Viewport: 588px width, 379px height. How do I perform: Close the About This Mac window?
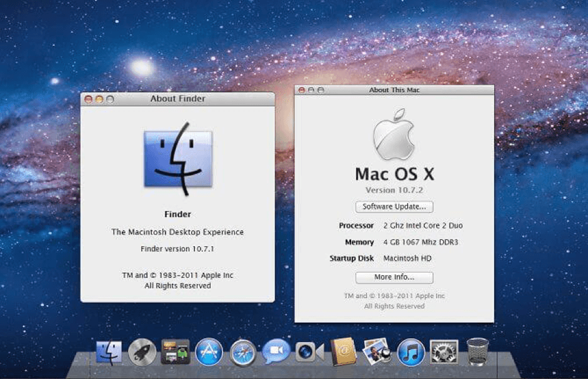302,90
